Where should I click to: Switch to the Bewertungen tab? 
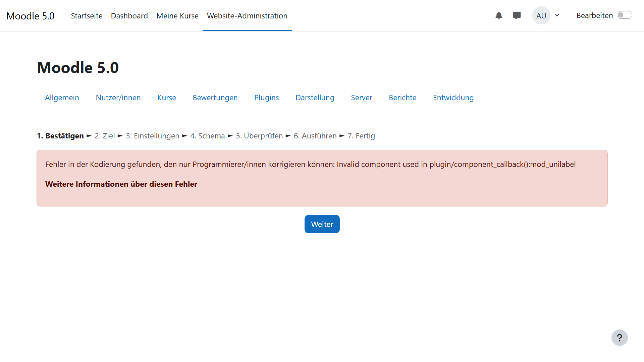click(x=215, y=98)
